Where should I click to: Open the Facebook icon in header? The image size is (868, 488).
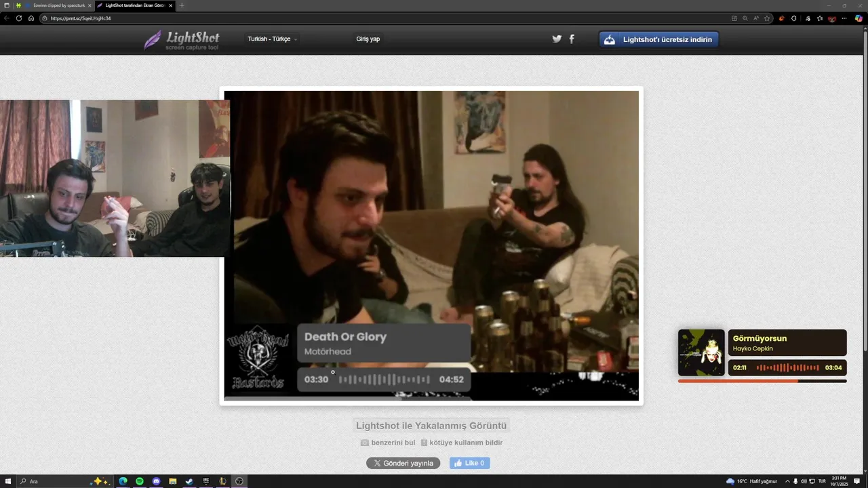click(572, 39)
